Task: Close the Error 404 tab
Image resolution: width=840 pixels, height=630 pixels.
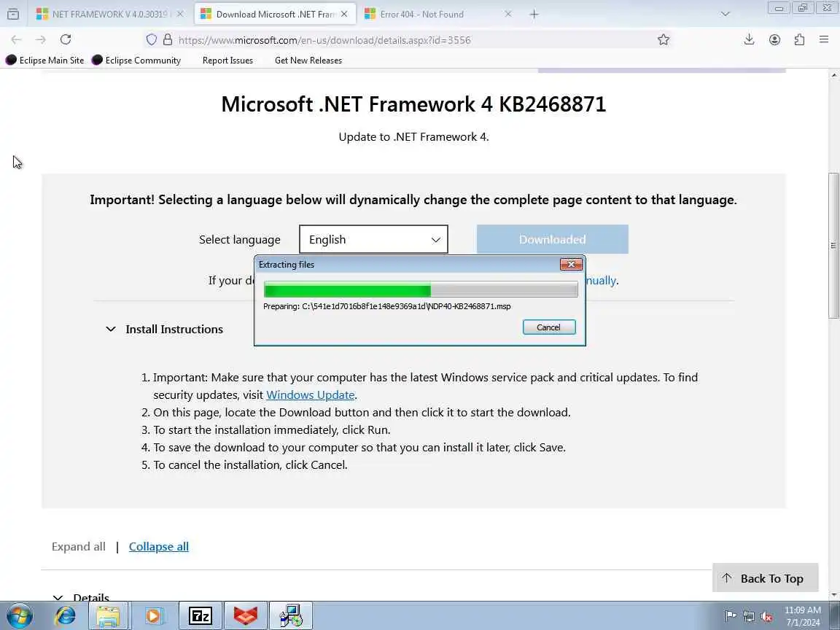Action: click(508, 15)
